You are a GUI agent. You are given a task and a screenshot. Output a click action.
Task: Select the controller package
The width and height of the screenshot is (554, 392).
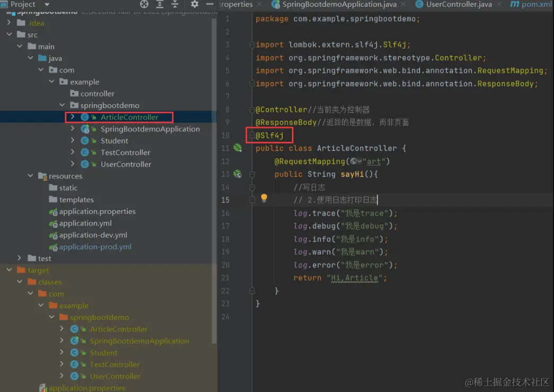pos(97,94)
